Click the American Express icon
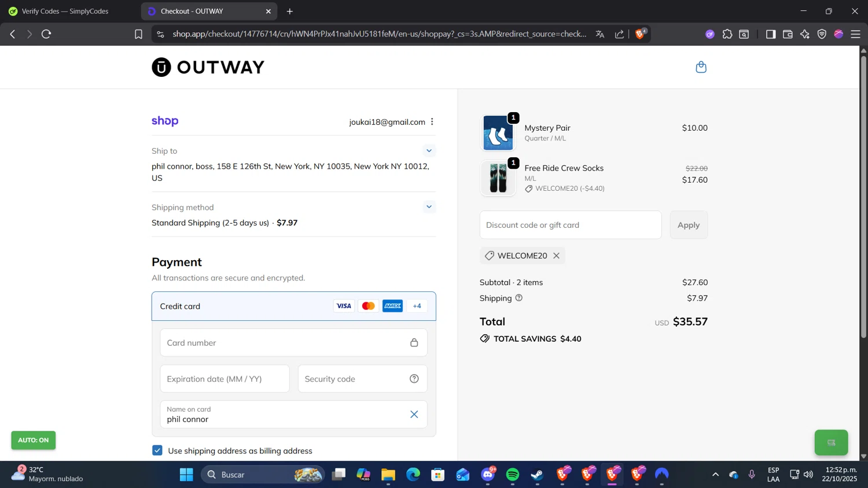The image size is (868, 488). (392, 306)
